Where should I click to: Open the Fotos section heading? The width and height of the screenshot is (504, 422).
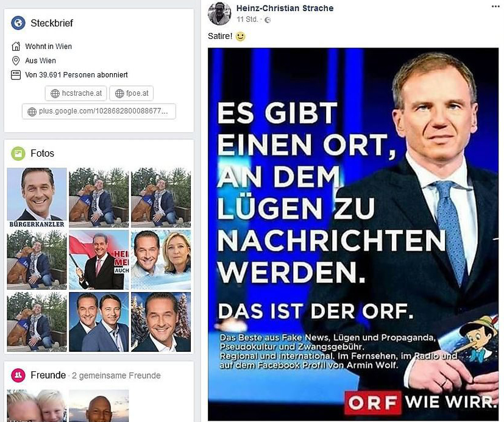[x=43, y=154]
